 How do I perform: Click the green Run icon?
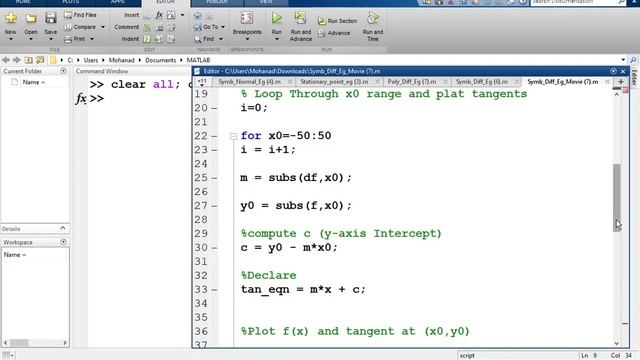[277, 18]
